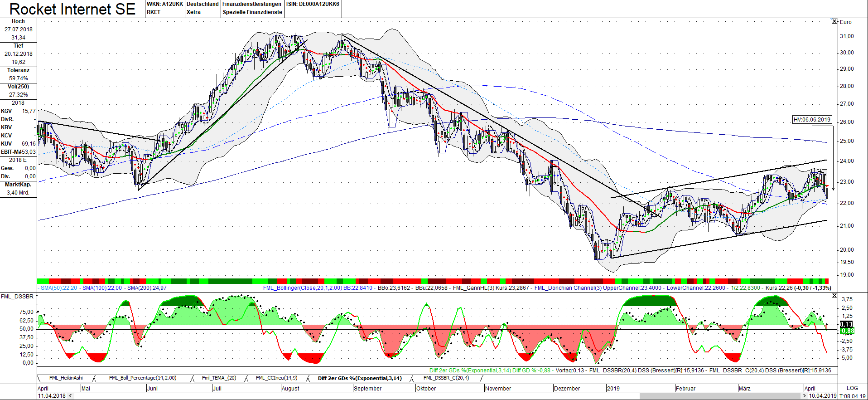Screen dimensions: 868x400
Task: Click the horizontal time scrollbar thumb
Action: 720,396
